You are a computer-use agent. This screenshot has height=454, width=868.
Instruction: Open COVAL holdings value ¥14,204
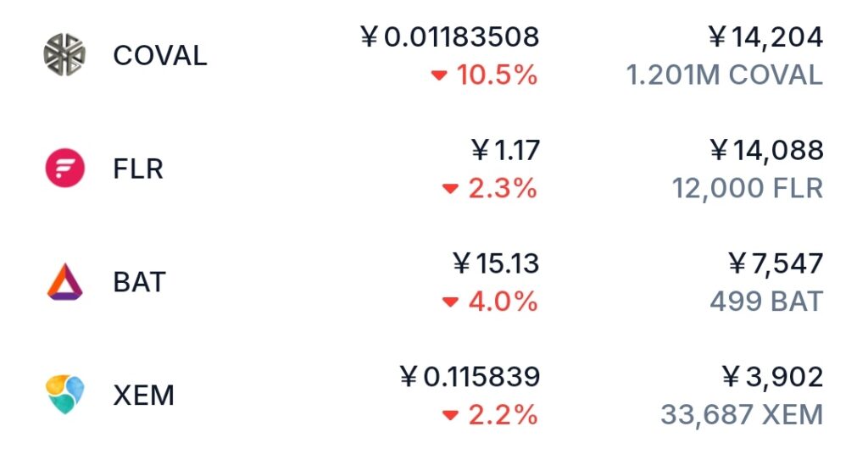coord(765,37)
